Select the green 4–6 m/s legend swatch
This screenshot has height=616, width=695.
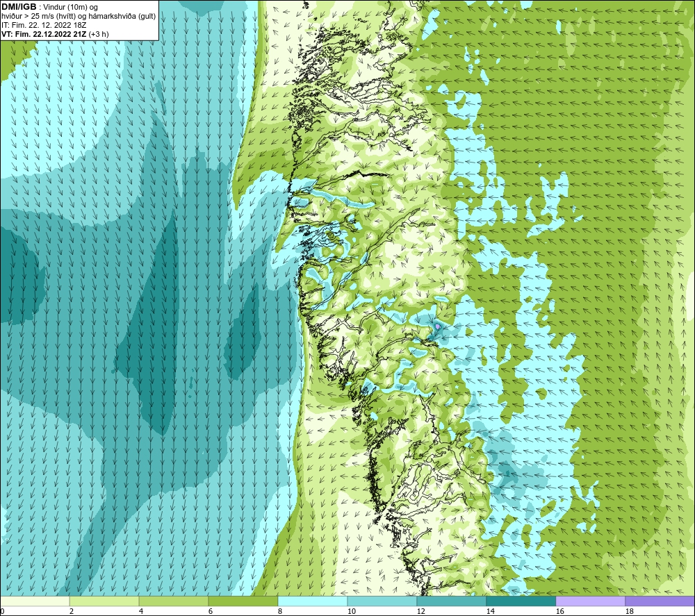point(174,601)
